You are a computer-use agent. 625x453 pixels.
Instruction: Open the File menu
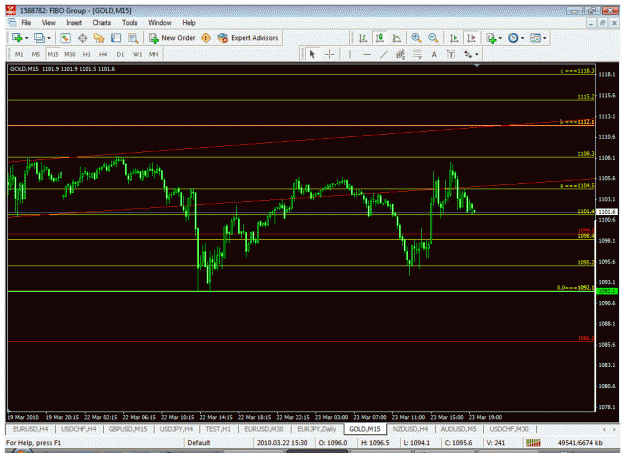[26, 23]
